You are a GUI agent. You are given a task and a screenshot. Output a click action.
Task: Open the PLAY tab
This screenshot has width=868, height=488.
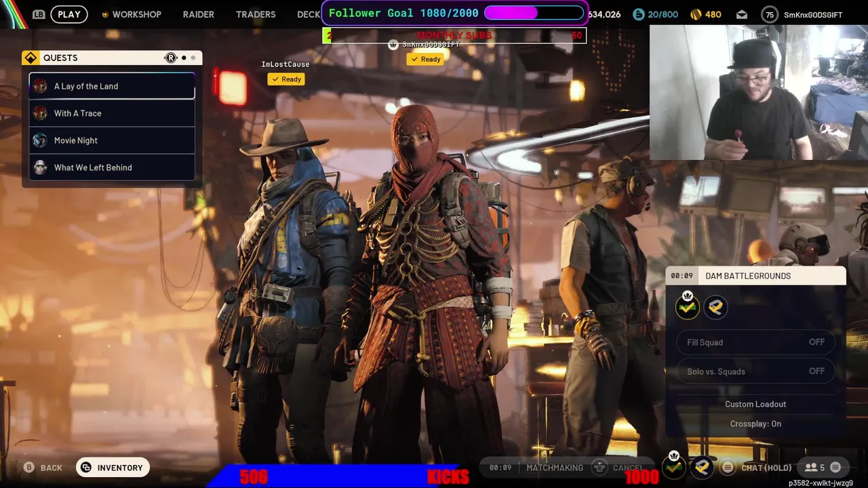point(68,14)
